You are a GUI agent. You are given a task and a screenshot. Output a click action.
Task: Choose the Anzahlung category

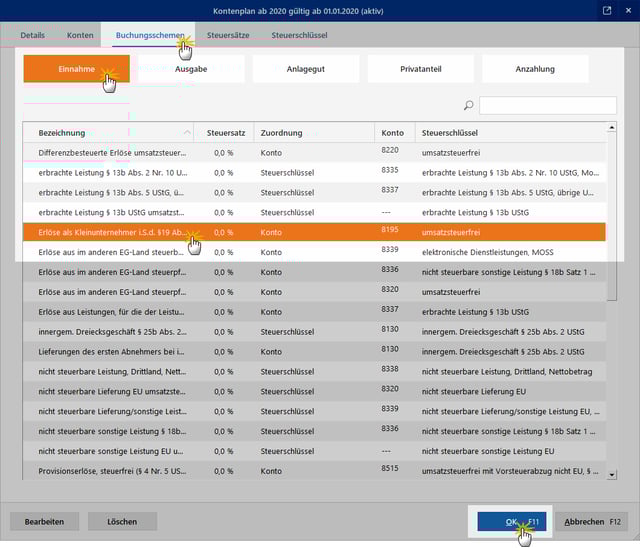535,69
